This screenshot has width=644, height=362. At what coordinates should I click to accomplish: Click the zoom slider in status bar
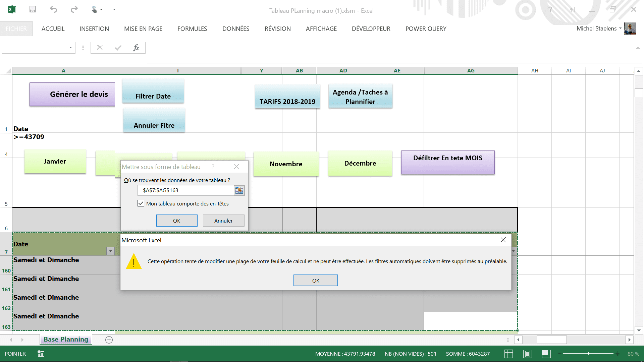[x=588, y=354]
